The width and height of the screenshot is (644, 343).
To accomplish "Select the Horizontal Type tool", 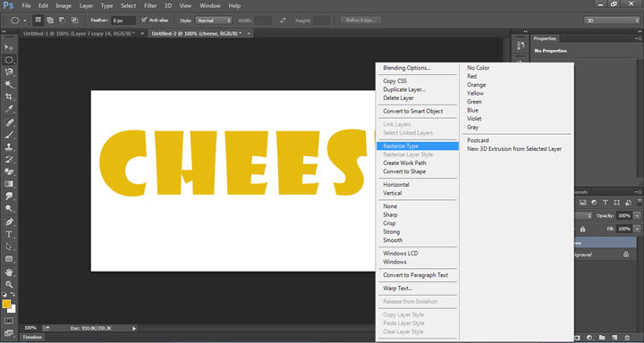I will pyautogui.click(x=9, y=234).
